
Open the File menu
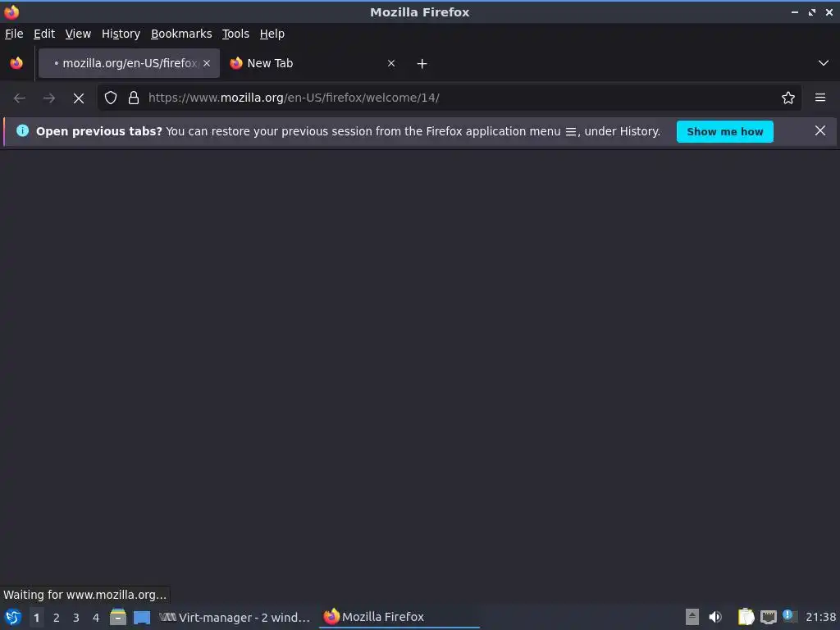pyautogui.click(x=14, y=34)
